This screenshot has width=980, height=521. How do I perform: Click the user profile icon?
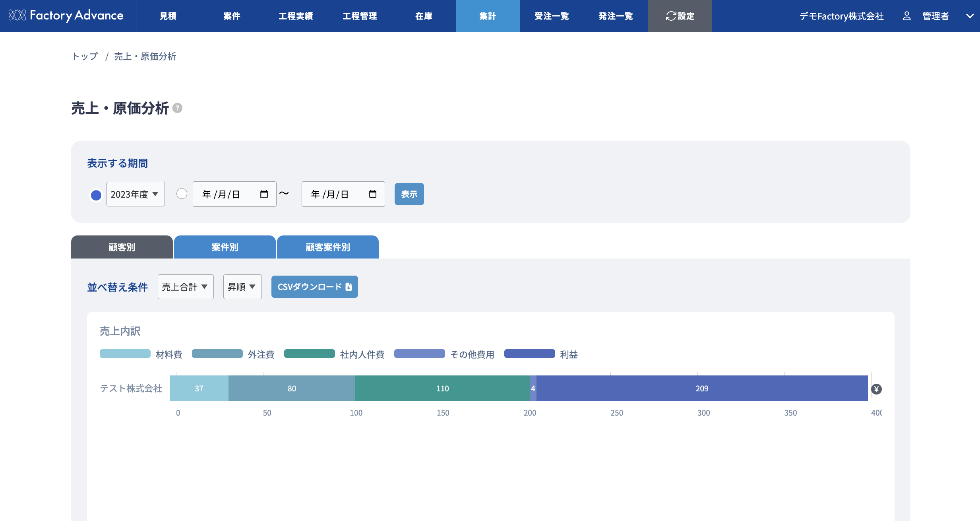[x=906, y=16]
